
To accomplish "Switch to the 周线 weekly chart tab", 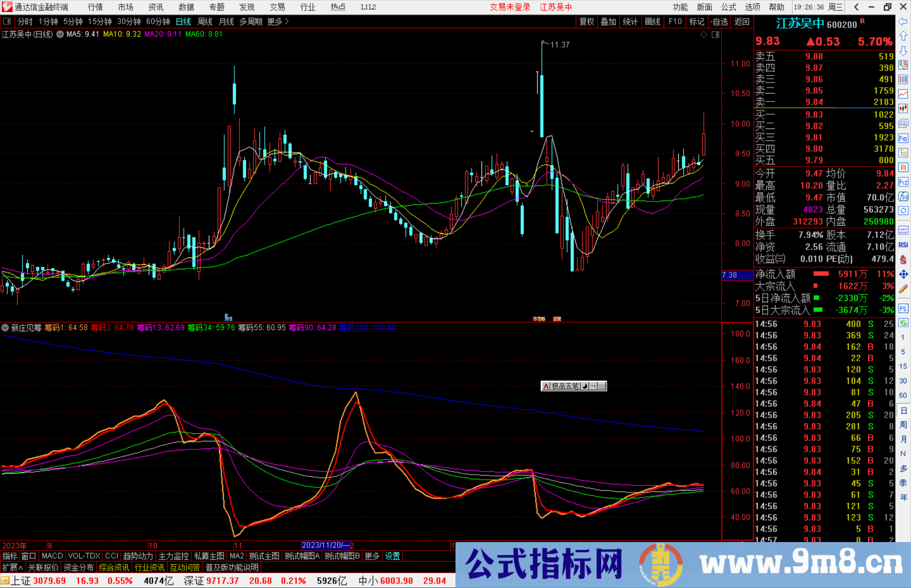I will pos(205,21).
